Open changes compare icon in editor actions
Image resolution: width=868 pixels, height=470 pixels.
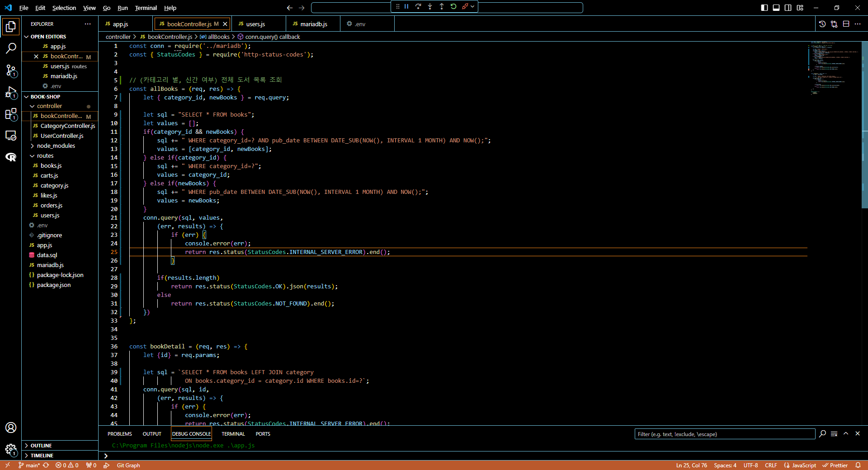pyautogui.click(x=834, y=24)
